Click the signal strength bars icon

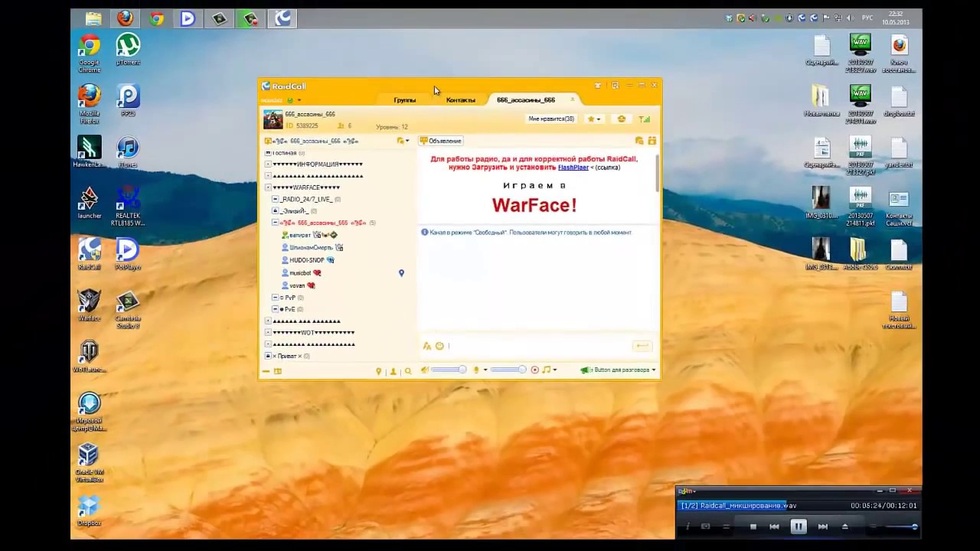click(x=644, y=119)
